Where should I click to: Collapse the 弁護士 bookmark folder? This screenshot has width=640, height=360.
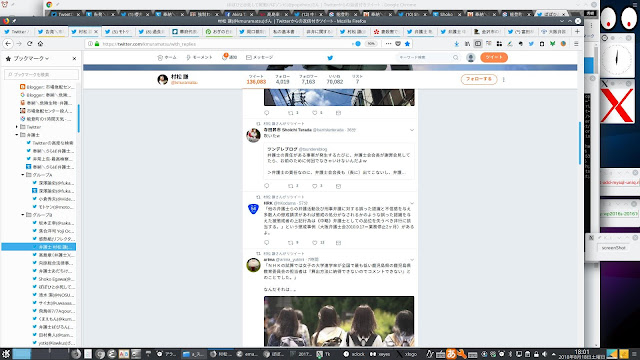17,135
